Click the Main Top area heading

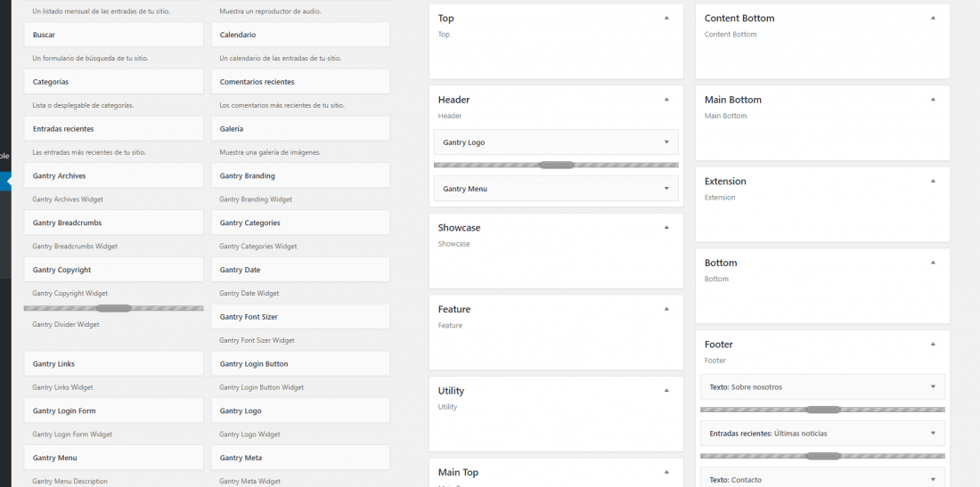click(x=458, y=472)
